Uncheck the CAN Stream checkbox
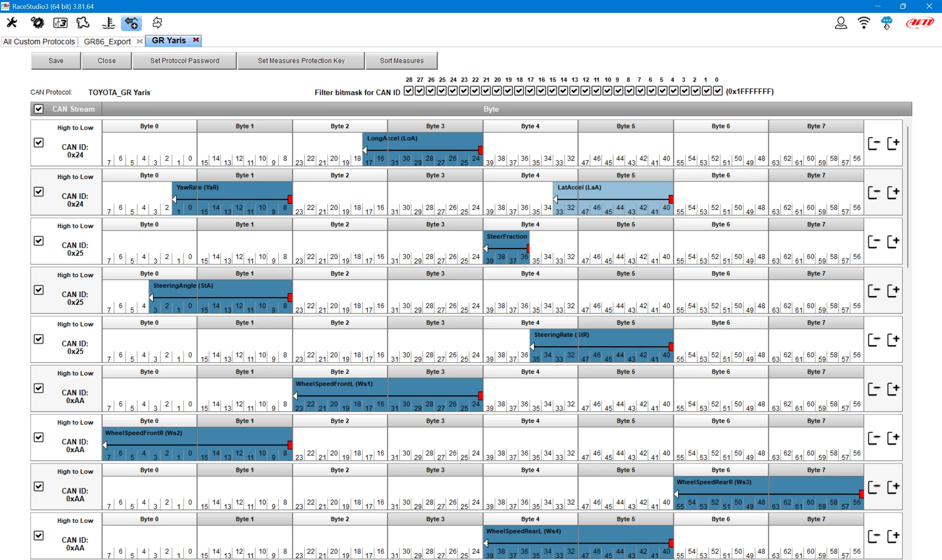 coord(39,109)
